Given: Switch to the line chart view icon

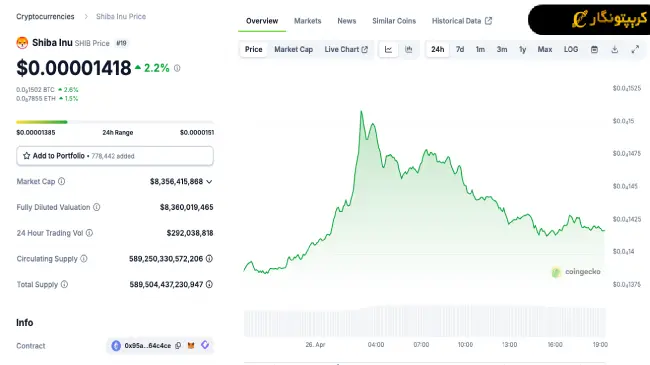Looking at the screenshot, I should tap(388, 49).
